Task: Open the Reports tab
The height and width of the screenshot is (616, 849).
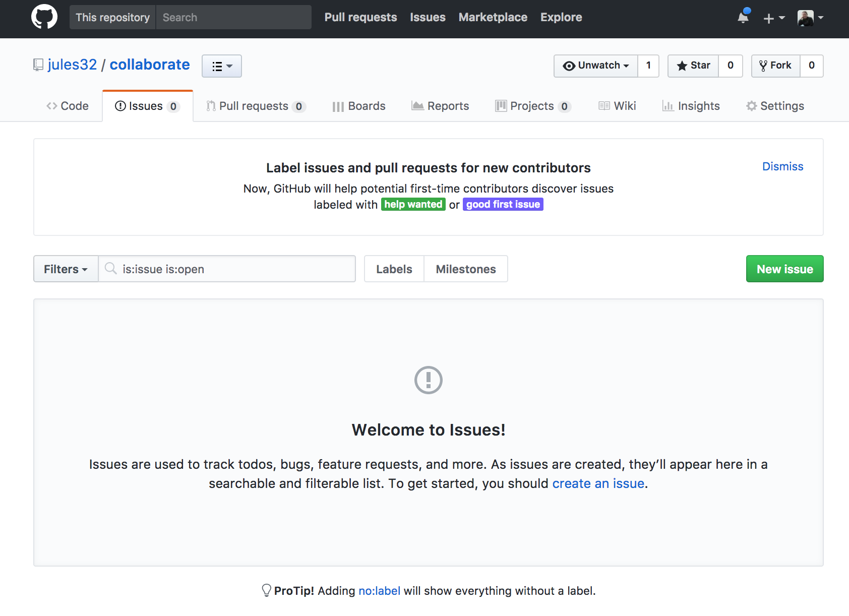Action: [x=440, y=106]
